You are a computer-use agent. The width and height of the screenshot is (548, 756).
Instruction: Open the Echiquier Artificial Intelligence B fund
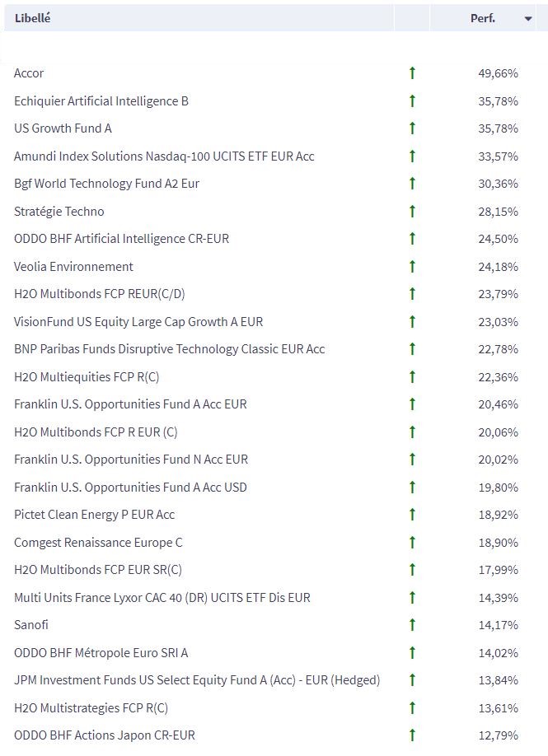coord(101,101)
